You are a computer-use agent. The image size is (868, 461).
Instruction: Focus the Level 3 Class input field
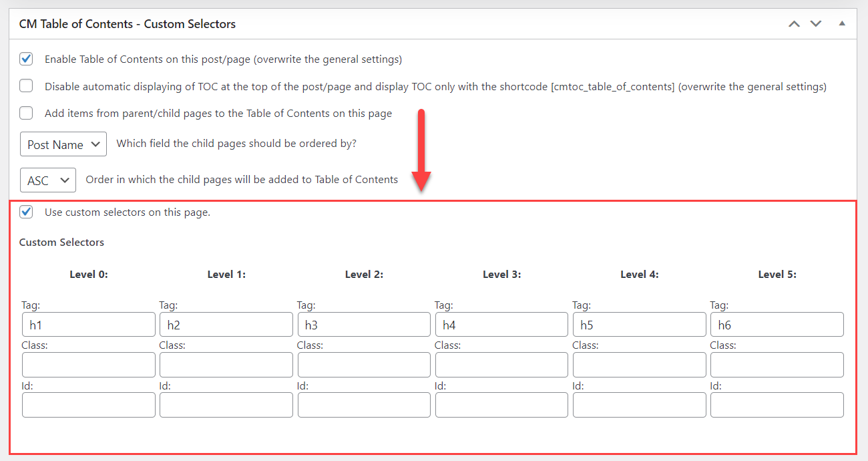[x=501, y=365]
